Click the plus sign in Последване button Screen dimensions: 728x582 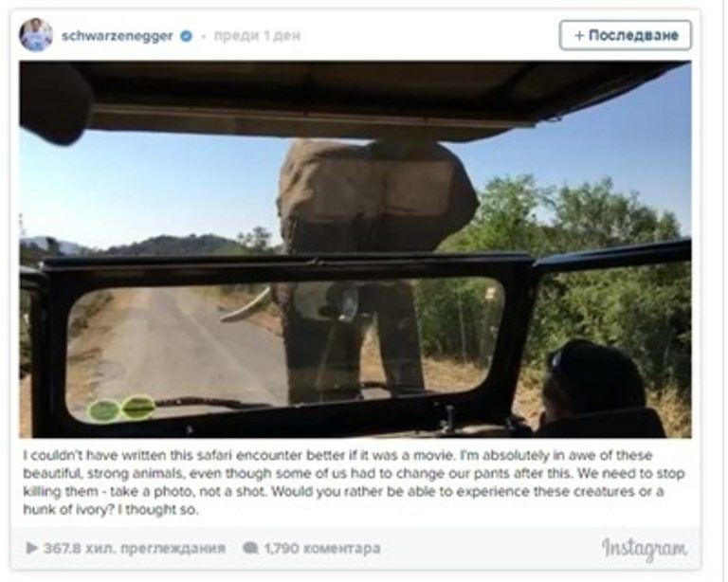point(578,35)
